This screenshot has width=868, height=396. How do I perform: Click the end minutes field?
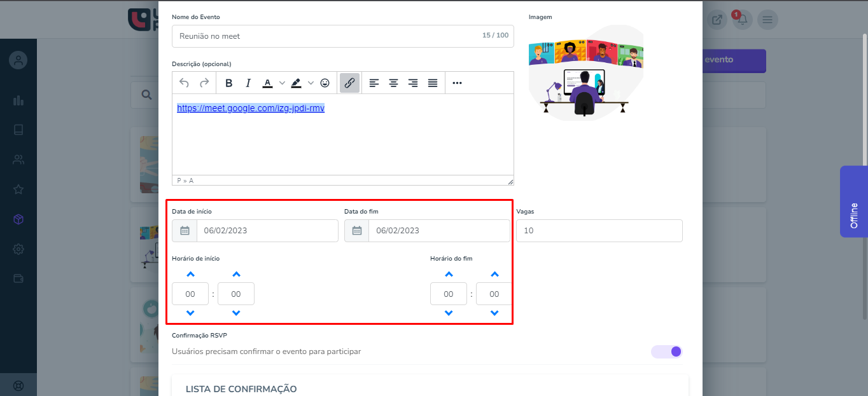pos(494,294)
